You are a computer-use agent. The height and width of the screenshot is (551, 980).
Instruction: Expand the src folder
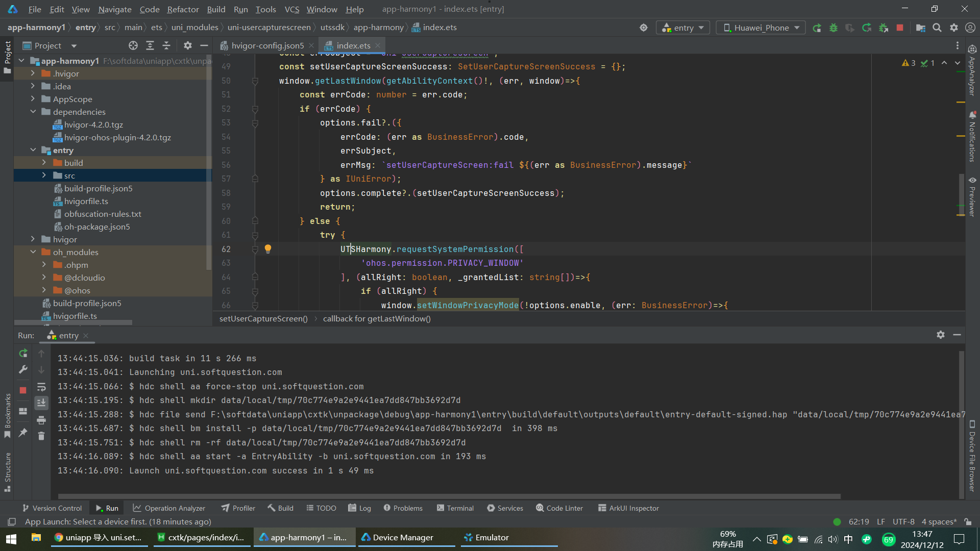44,176
